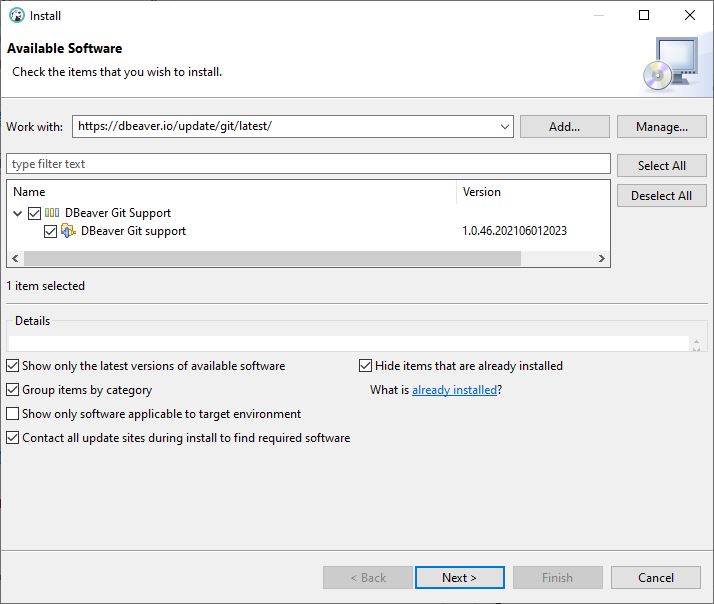
Task: Click the DBeaver Git support feature icon
Action: point(68,231)
